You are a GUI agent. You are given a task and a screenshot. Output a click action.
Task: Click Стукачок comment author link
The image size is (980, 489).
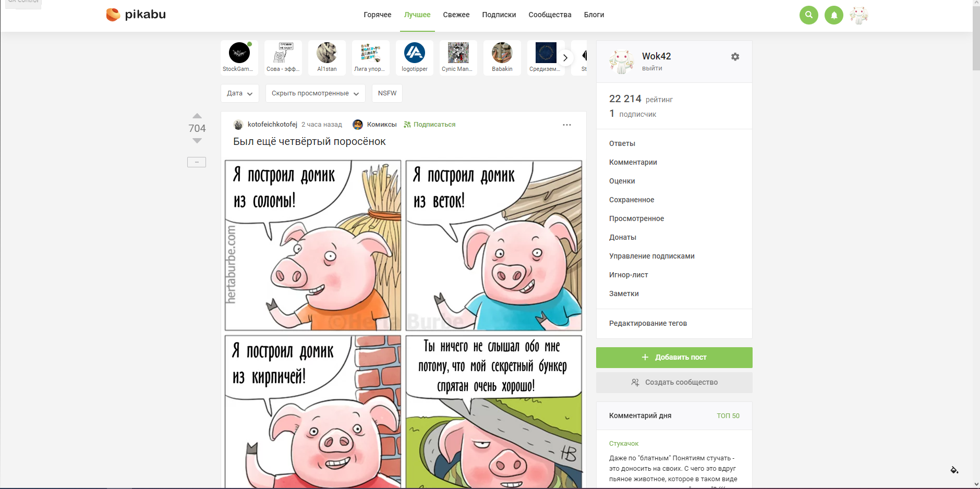tap(624, 444)
